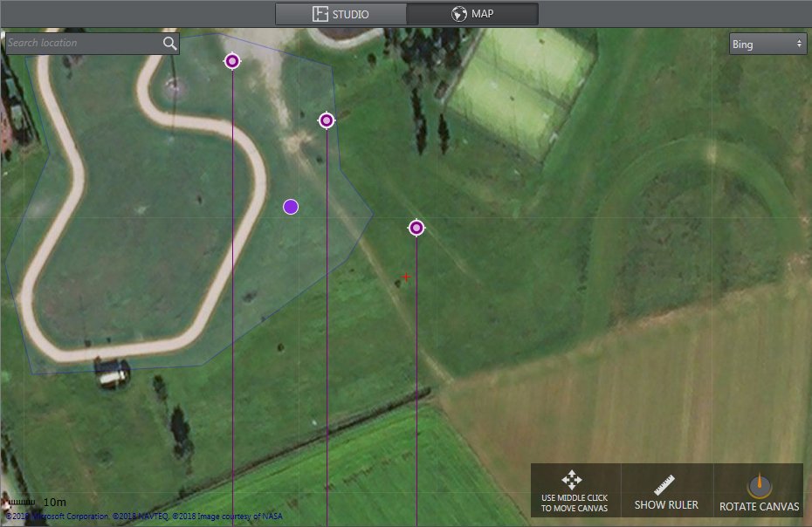Viewport: 812px width, 527px height.
Task: Click the solid purple dot on map
Action: coord(291,207)
